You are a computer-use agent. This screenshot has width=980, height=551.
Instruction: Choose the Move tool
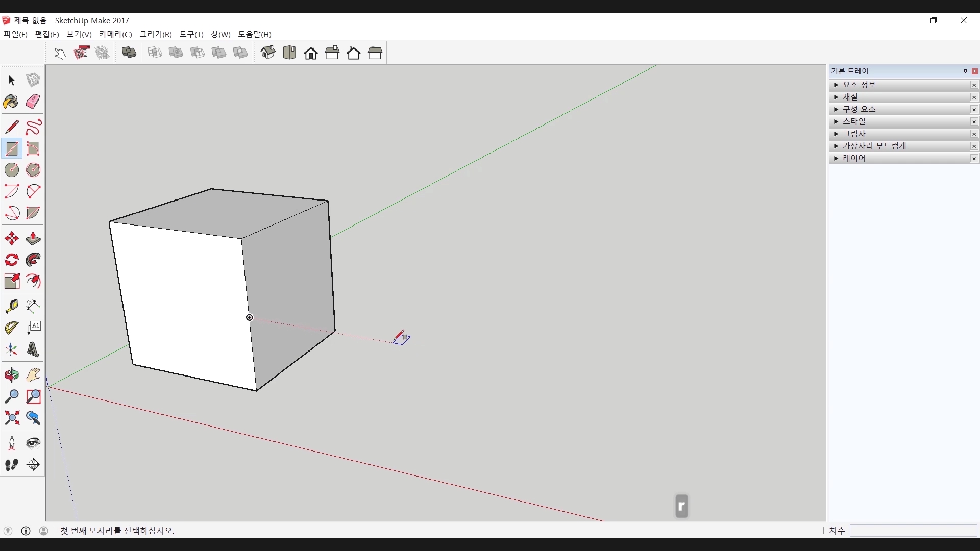(11, 239)
